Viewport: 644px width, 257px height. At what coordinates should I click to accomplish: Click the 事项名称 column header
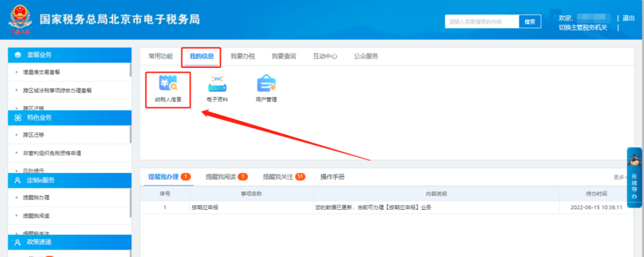click(x=252, y=194)
